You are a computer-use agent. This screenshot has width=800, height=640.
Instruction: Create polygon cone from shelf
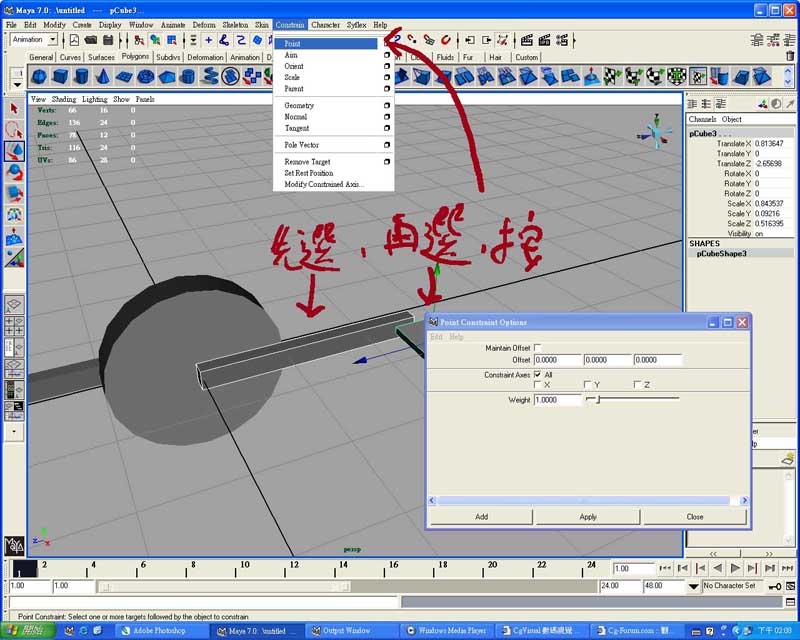(x=103, y=77)
